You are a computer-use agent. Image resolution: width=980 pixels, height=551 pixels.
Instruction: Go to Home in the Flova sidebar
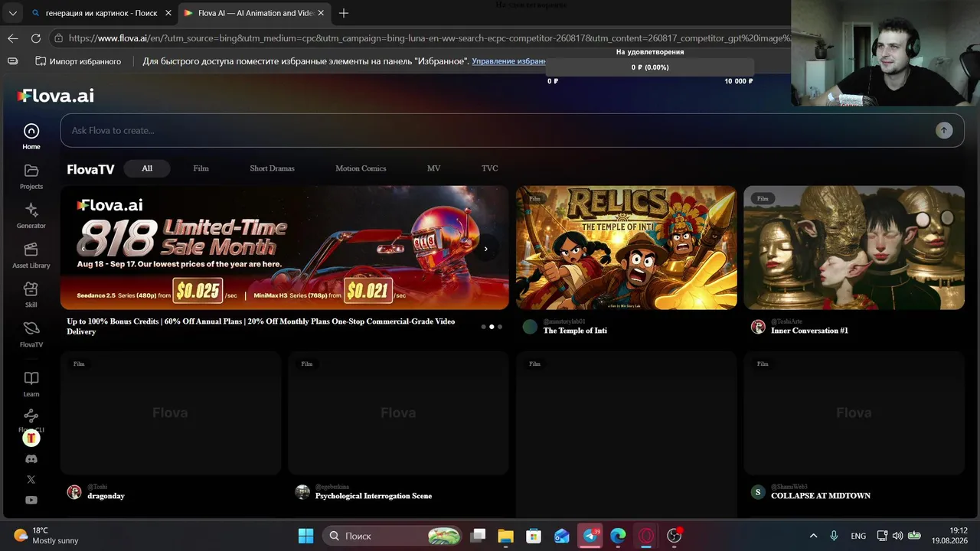point(31,136)
